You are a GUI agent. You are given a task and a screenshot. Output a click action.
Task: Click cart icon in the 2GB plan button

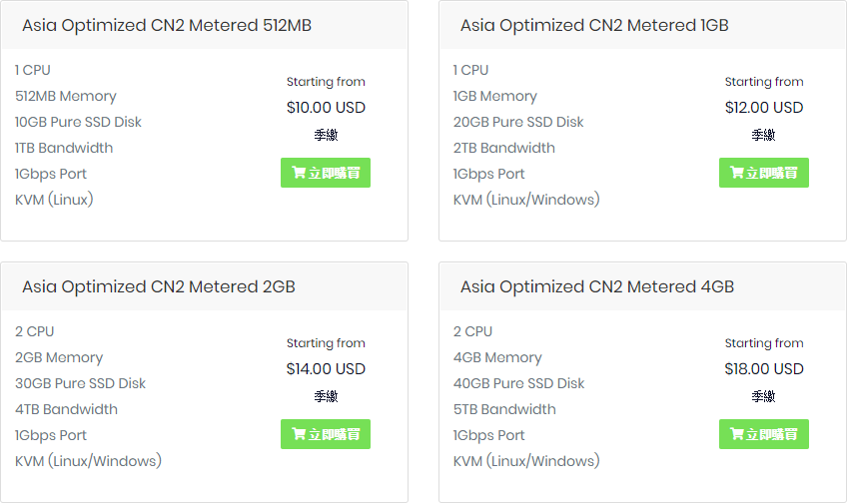[x=299, y=434]
